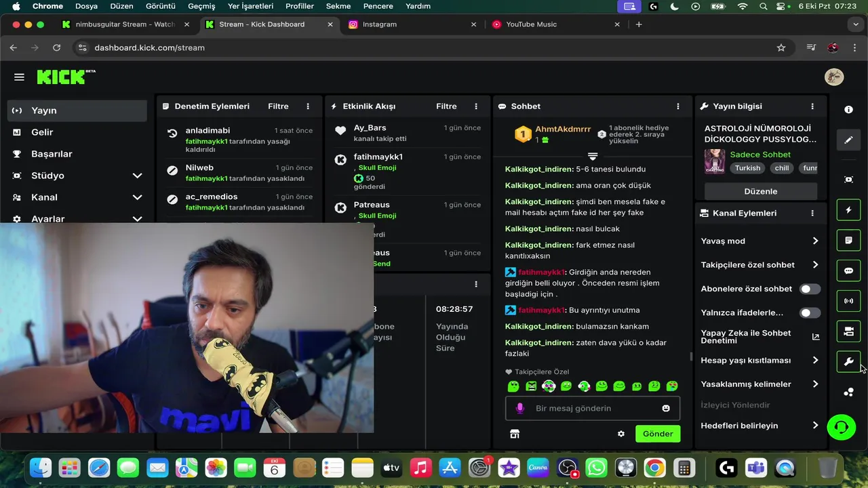
Task: Click the chat bubble widget icon
Action: click(848, 270)
